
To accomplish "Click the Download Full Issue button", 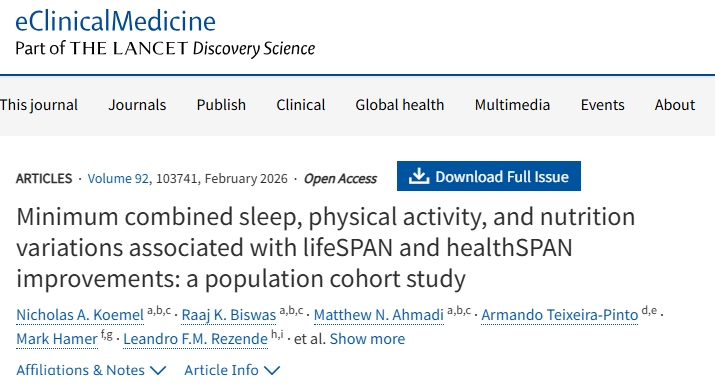I will click(x=489, y=176).
